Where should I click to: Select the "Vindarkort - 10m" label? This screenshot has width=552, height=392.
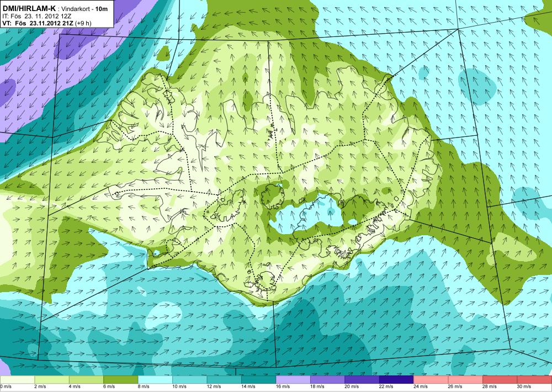tap(84, 9)
